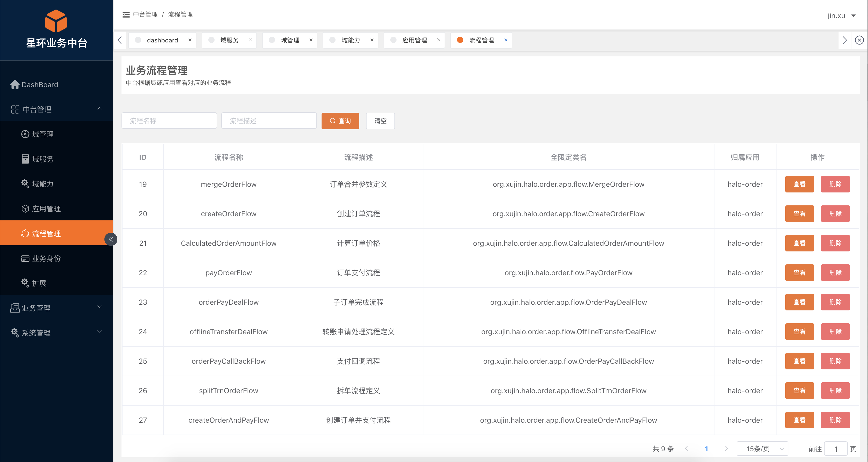Open 扩展 in the sidebar

(x=57, y=283)
